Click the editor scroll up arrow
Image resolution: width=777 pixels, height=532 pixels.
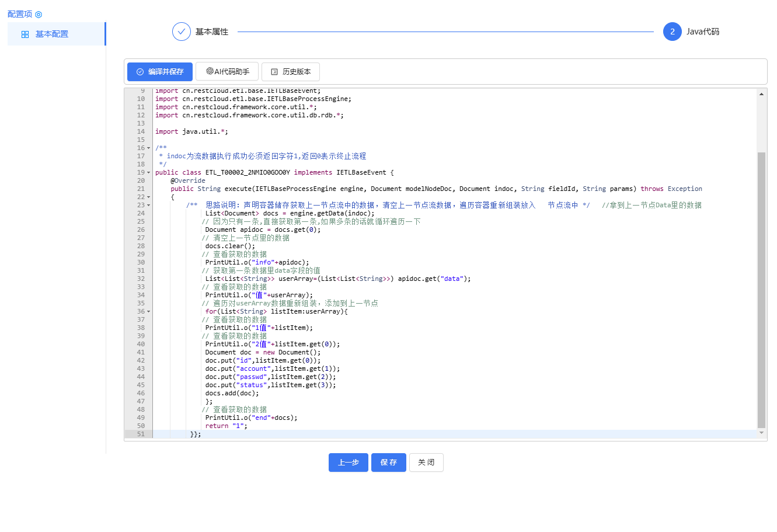761,93
